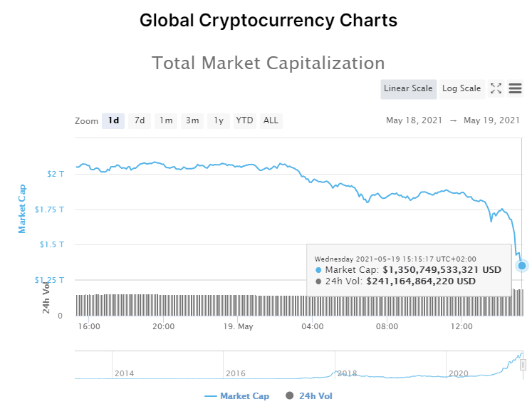Set zoom to 3m
This screenshot has height=409, width=532.
point(192,121)
